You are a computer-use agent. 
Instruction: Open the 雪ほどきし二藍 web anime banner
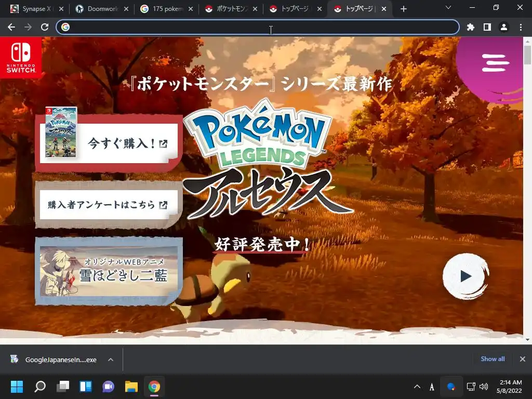click(109, 271)
